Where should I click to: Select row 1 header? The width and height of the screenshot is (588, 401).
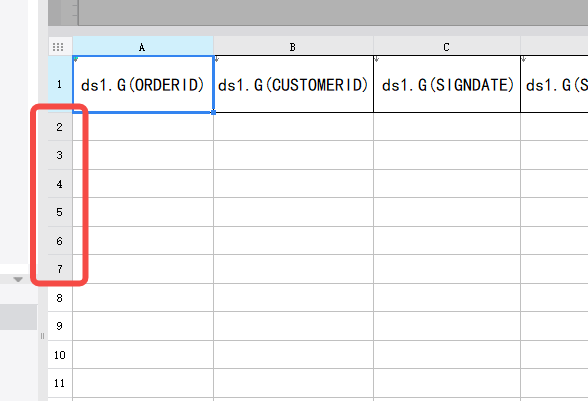tap(60, 84)
